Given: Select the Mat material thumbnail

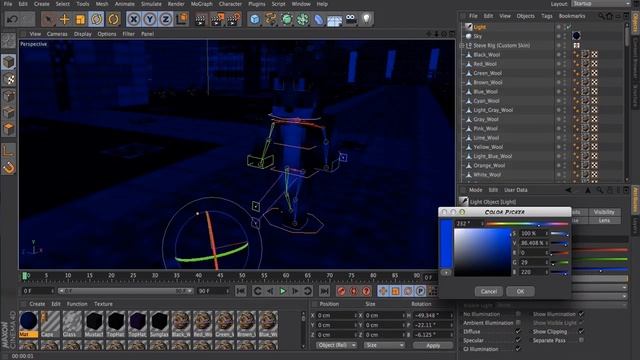Looking at the screenshot, I should pyautogui.click(x=29, y=324).
